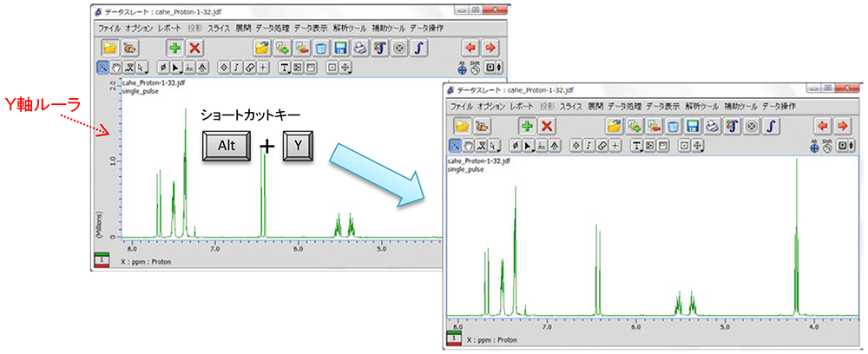868x354 pixels.
Task: Open the text annotation tool dropdown in front window
Action: click(636, 146)
